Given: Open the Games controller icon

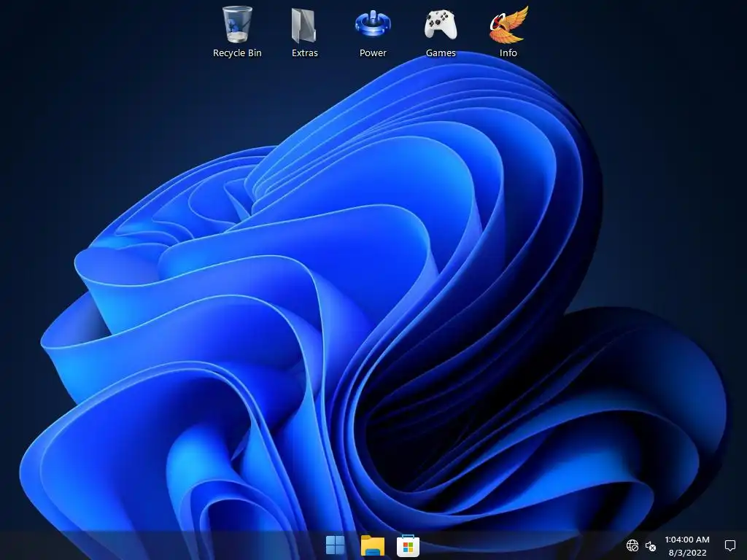Looking at the screenshot, I should coord(441,25).
